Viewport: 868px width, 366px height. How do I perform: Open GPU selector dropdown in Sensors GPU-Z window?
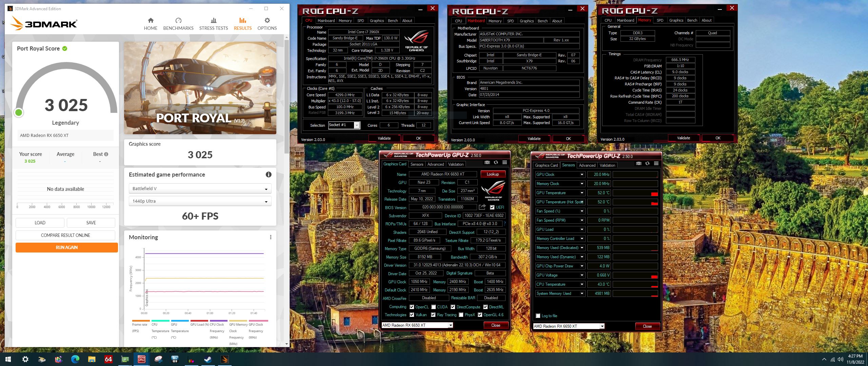(569, 326)
